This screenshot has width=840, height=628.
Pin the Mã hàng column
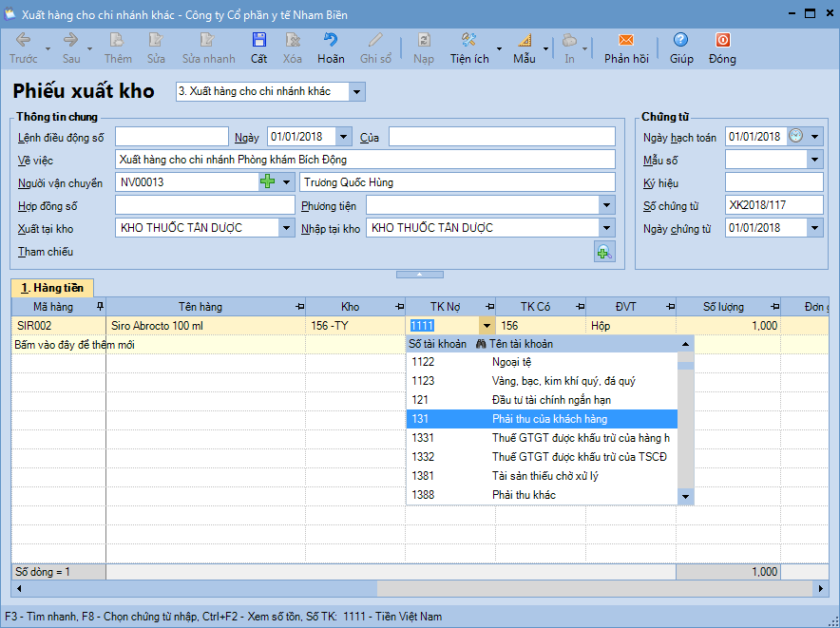tap(100, 307)
